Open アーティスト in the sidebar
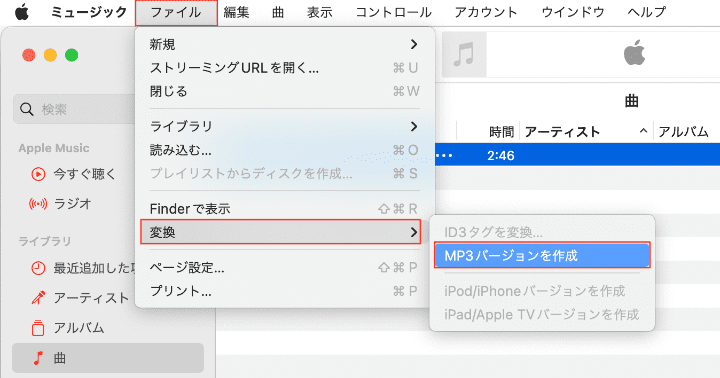 [x=91, y=298]
